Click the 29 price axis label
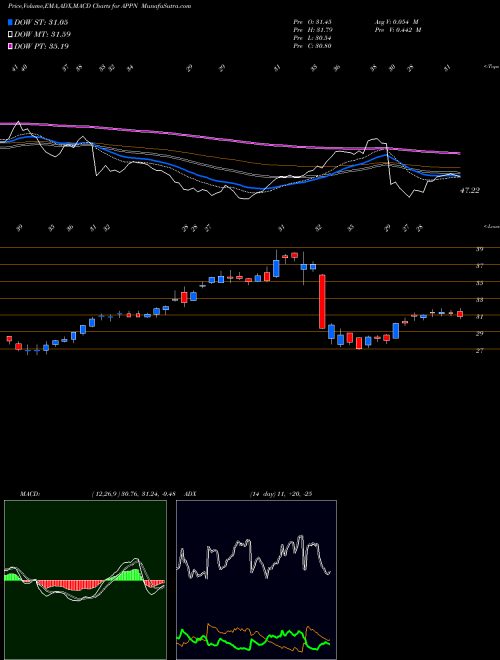 479,333
